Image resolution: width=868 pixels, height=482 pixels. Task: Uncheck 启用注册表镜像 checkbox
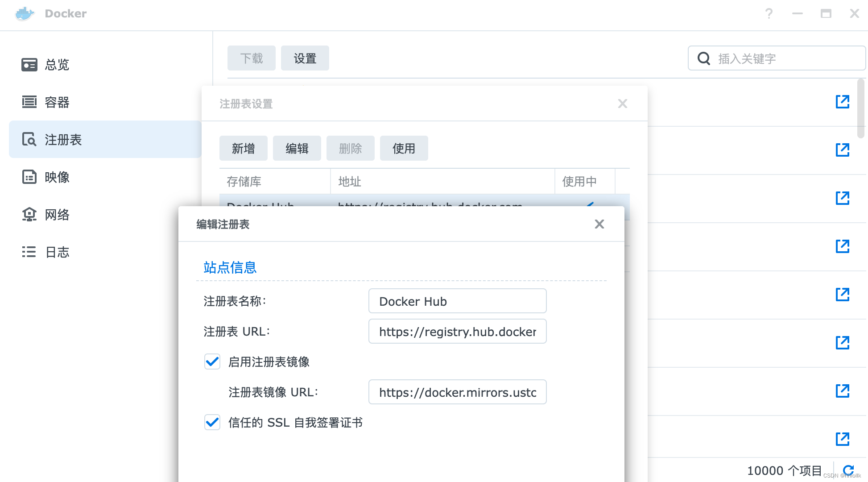[x=212, y=361]
